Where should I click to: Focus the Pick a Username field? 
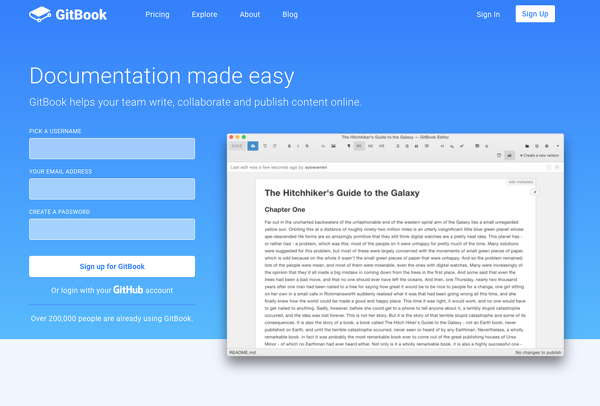(x=112, y=148)
